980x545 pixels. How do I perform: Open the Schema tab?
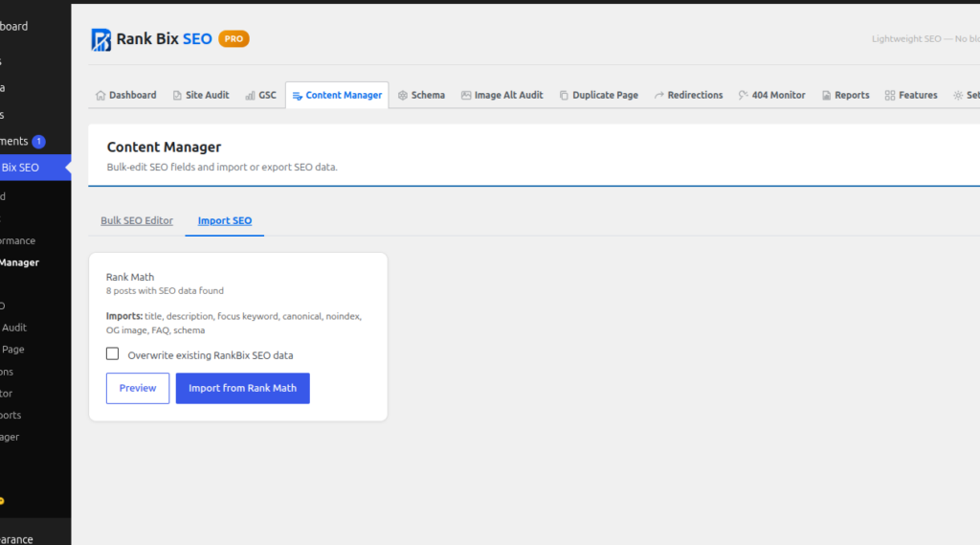[x=421, y=95]
